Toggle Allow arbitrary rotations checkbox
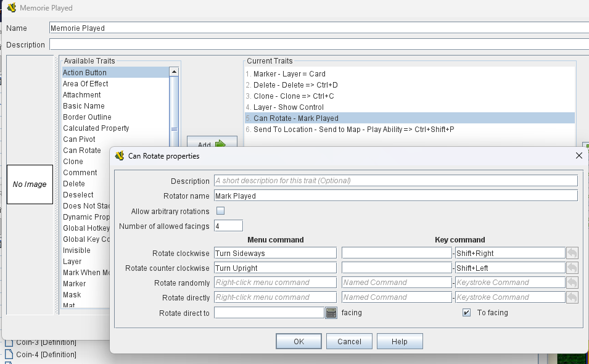Viewport: 589px width, 364px height. (221, 211)
